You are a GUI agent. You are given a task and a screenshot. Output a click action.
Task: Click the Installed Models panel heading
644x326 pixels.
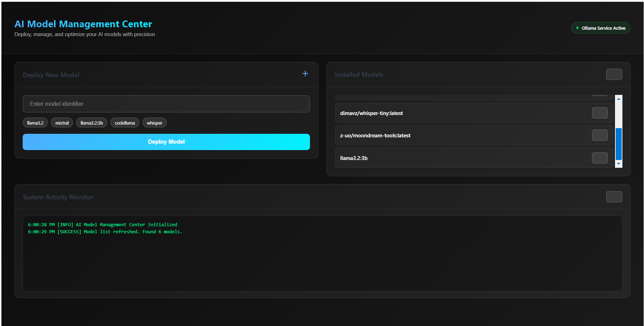(x=359, y=75)
